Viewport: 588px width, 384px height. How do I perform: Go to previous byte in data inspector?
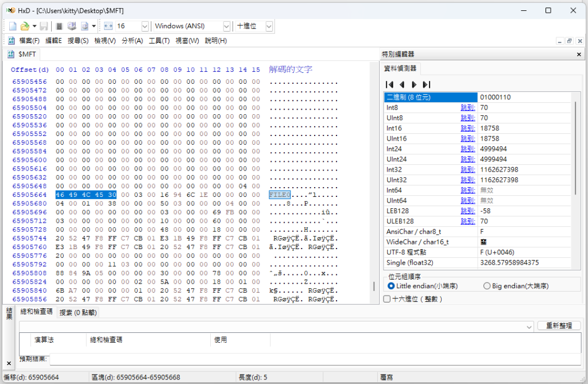pyautogui.click(x=402, y=84)
